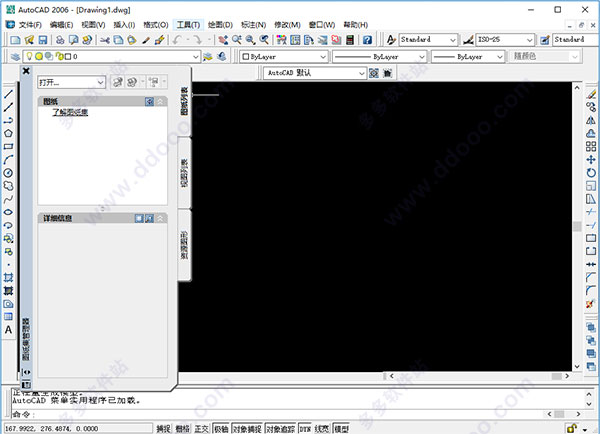Select the Rotate modify tool

point(591,173)
